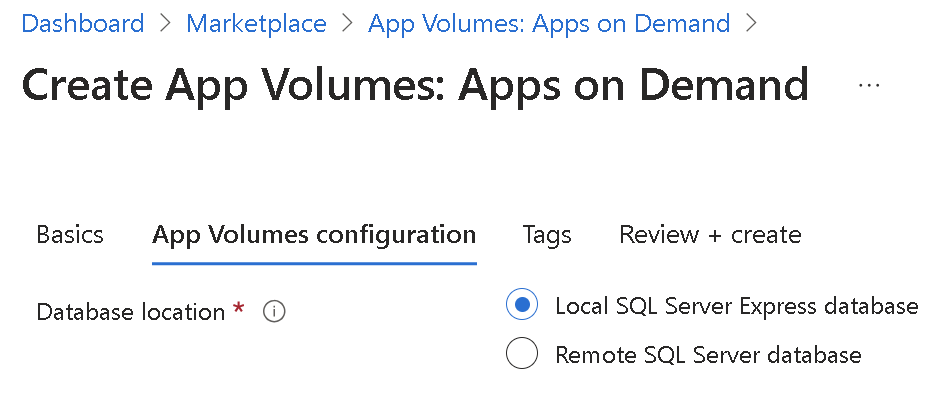937x409 pixels.
Task: Switch to the Basics tab
Action: [x=70, y=235]
